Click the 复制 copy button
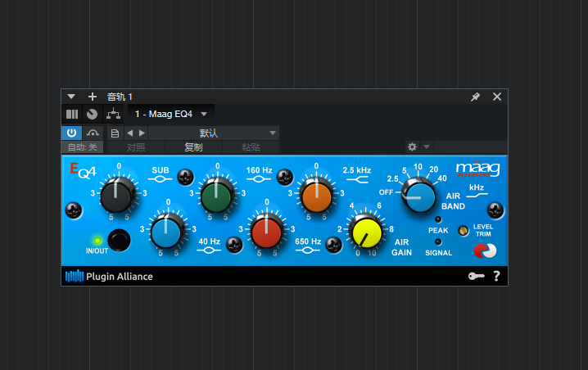The image size is (588, 370). [193, 147]
